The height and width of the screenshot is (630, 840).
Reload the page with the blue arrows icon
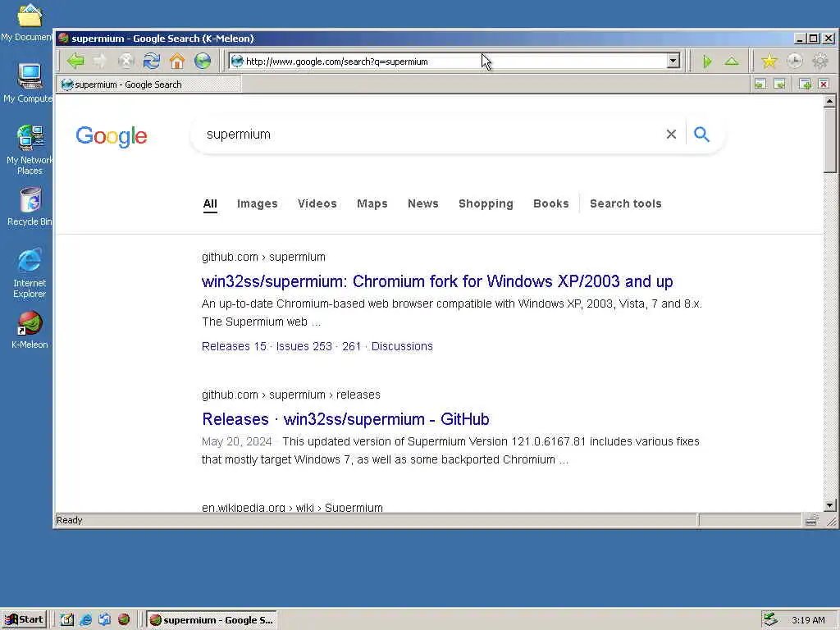pyautogui.click(x=152, y=61)
